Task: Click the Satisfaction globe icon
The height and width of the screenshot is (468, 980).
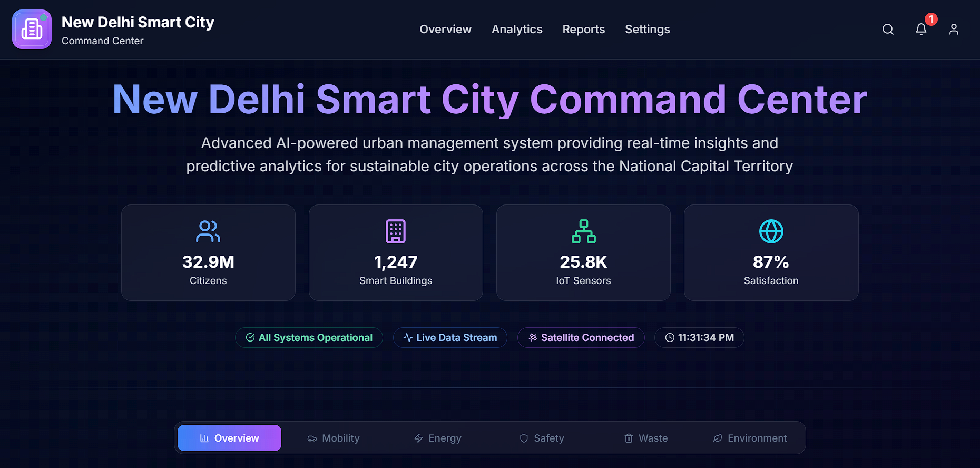Action: 771,231
